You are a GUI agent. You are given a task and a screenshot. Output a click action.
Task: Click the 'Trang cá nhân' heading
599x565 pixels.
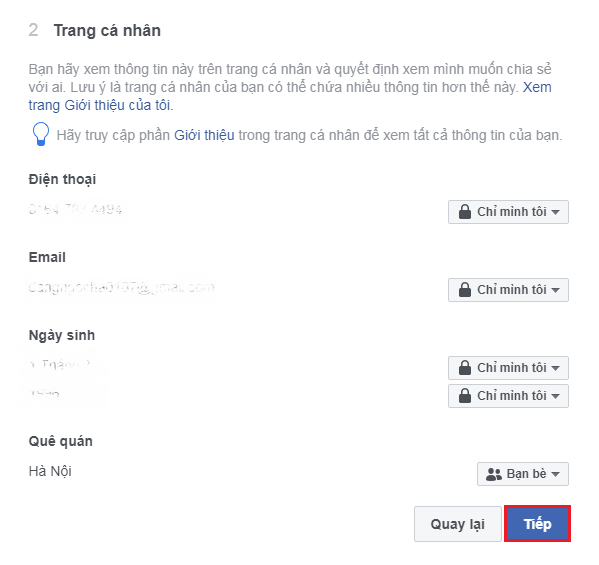pyautogui.click(x=107, y=31)
